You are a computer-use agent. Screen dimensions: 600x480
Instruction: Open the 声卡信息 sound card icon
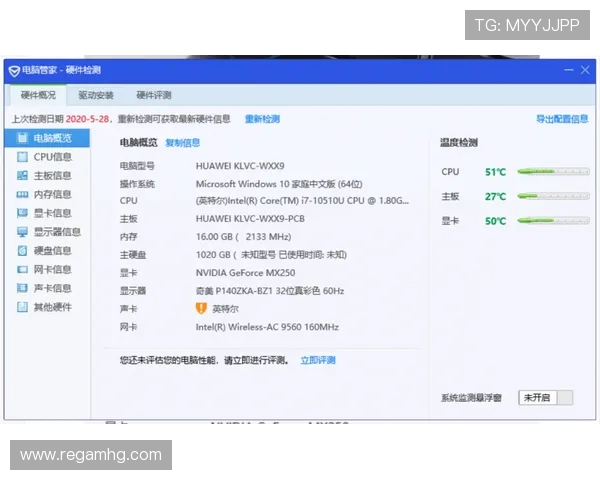[23, 288]
